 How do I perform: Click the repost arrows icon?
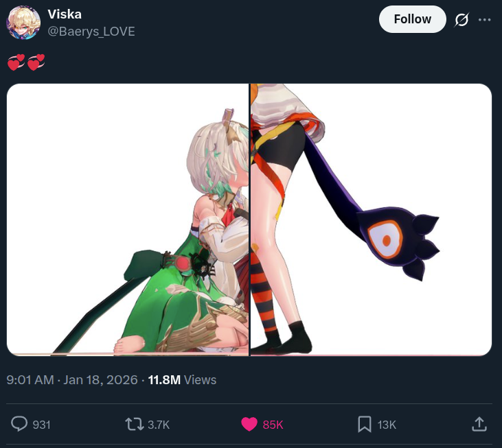134,425
